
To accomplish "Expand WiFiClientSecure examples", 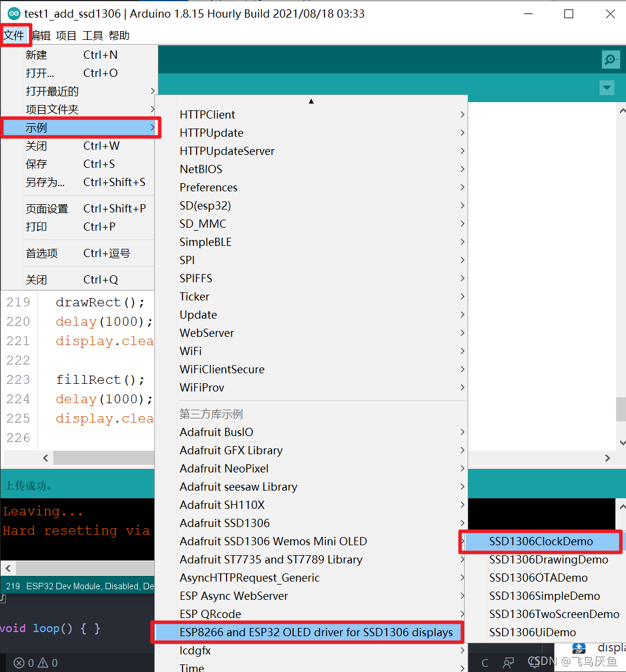I will pyautogui.click(x=311, y=369).
